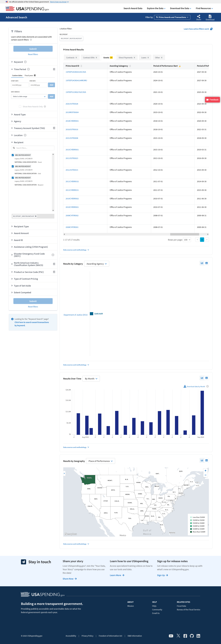The height and width of the screenshot is (644, 221).
Task: Sort by Prime Award ID column
Action: pyautogui.click(x=81, y=66)
